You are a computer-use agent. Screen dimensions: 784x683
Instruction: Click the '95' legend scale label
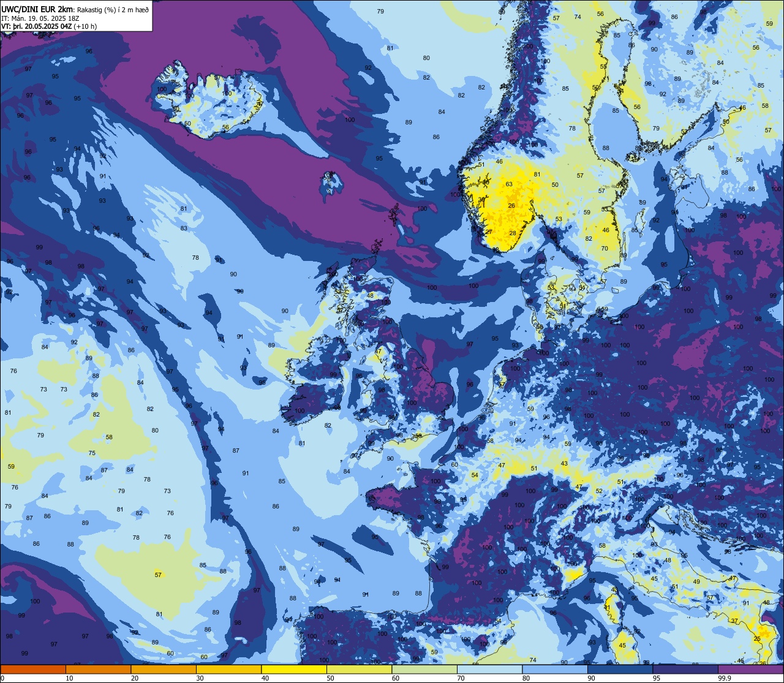(x=657, y=678)
